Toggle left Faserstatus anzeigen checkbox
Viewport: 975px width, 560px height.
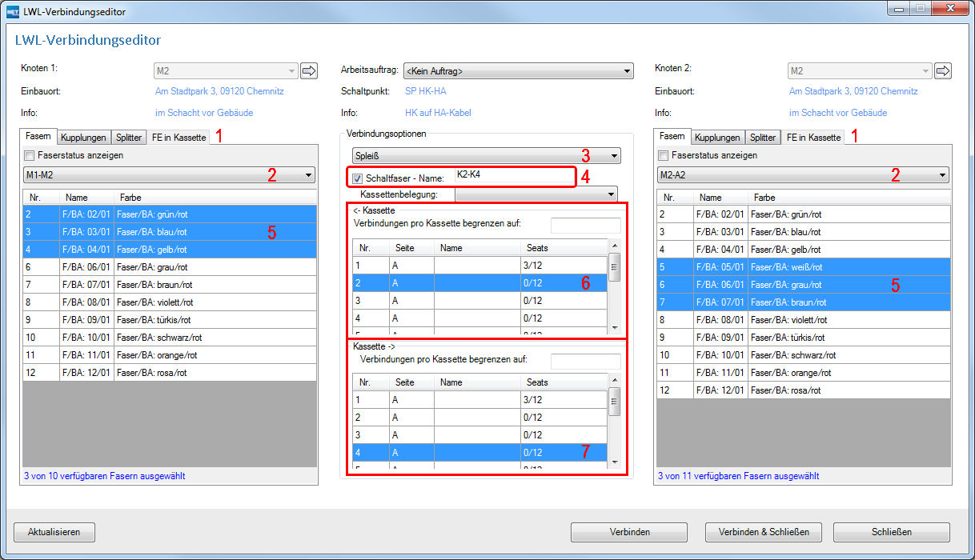pos(30,155)
